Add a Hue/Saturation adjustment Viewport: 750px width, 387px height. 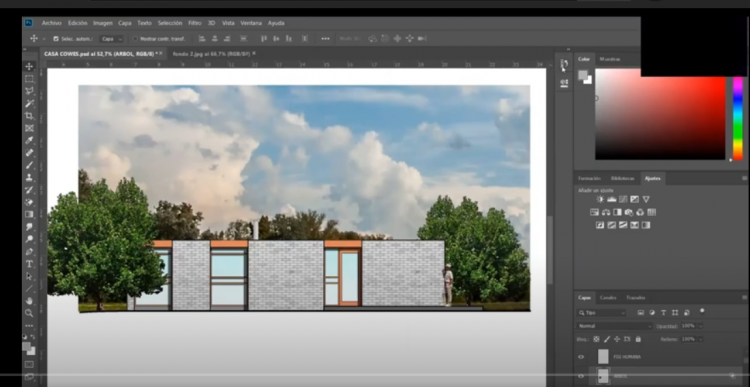coord(595,212)
